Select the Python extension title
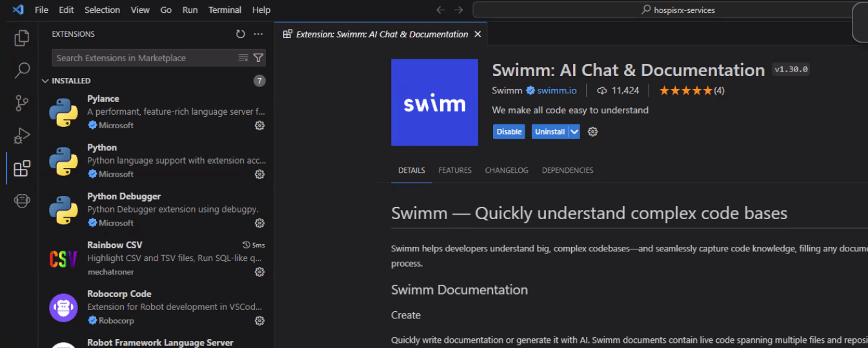The image size is (868, 348). tap(102, 148)
